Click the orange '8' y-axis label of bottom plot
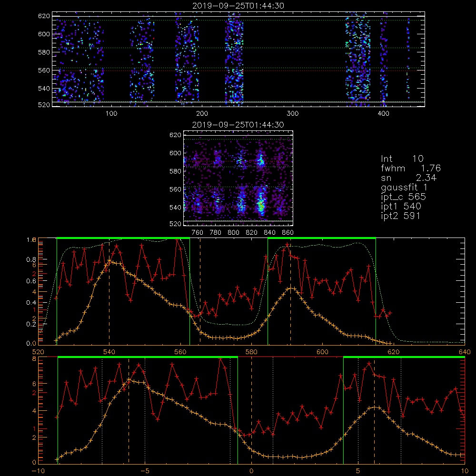 pyautogui.click(x=34, y=358)
